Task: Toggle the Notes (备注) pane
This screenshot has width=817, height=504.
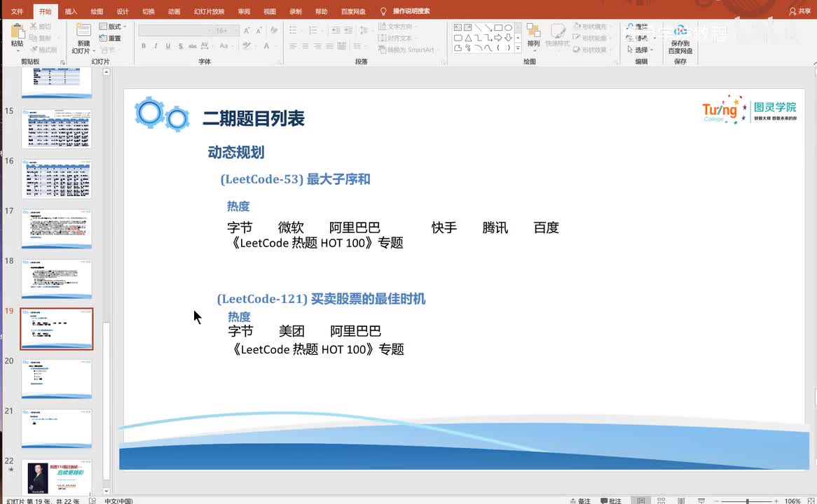Action: click(580, 501)
